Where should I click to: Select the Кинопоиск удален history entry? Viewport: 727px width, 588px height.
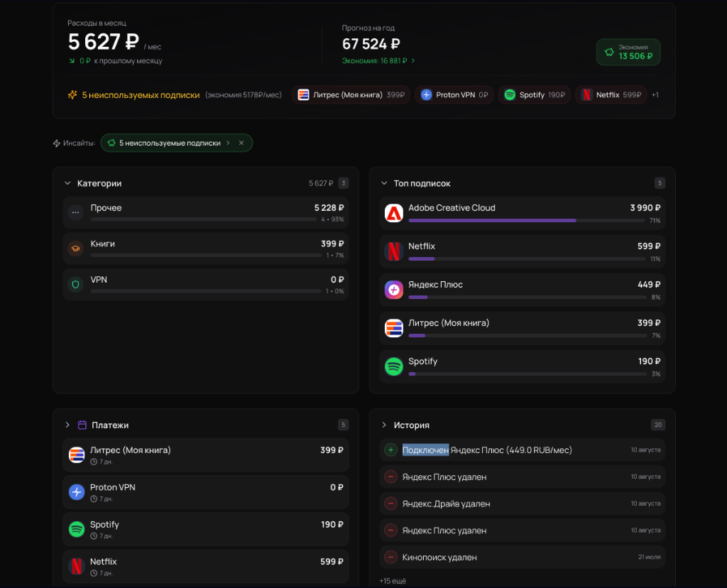[x=522, y=557]
